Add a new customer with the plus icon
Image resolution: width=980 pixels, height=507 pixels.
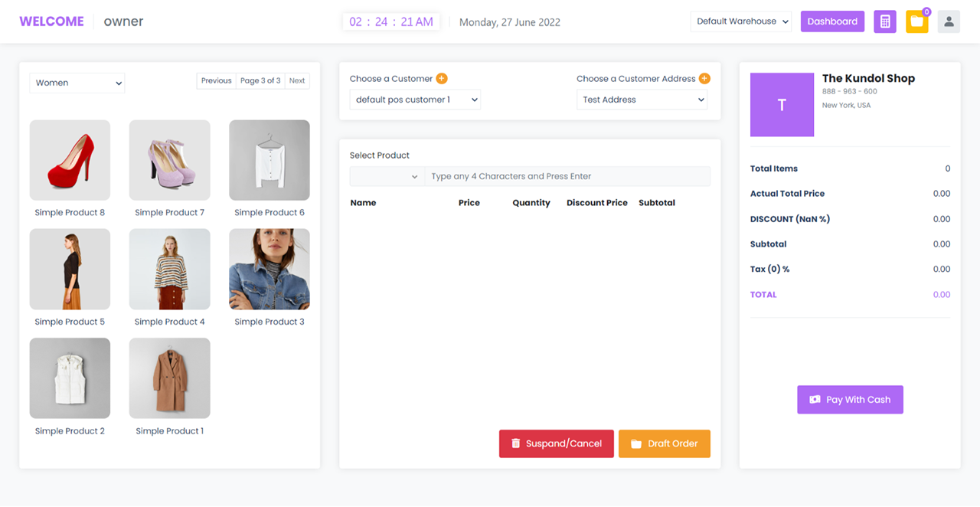(x=442, y=78)
